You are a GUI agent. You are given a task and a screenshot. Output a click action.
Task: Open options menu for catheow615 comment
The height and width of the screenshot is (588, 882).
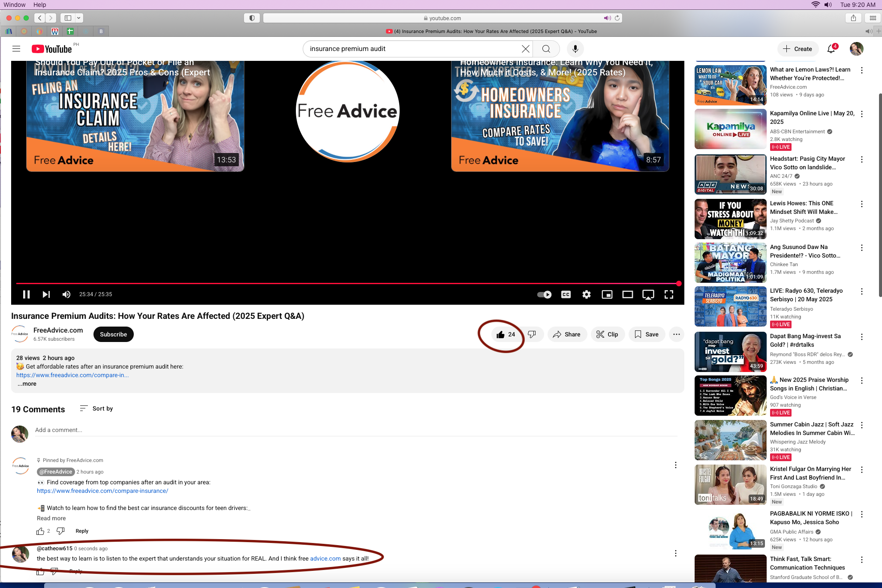[676, 553]
